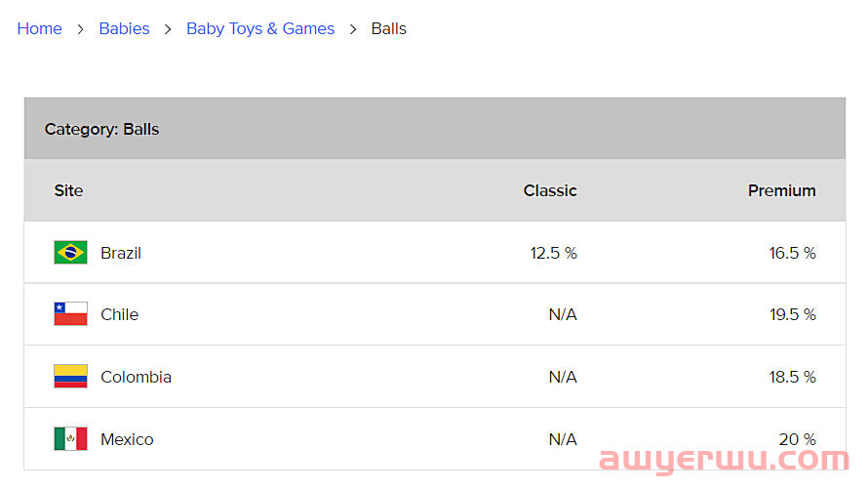Screen dimensions: 868x489
Task: Select the Balls breadcrumb item
Action: 388,29
